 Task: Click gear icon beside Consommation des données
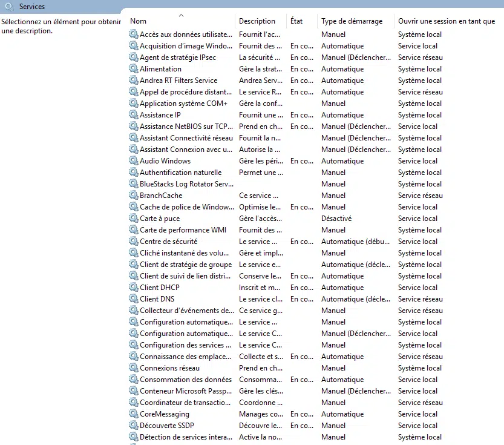coord(133,379)
